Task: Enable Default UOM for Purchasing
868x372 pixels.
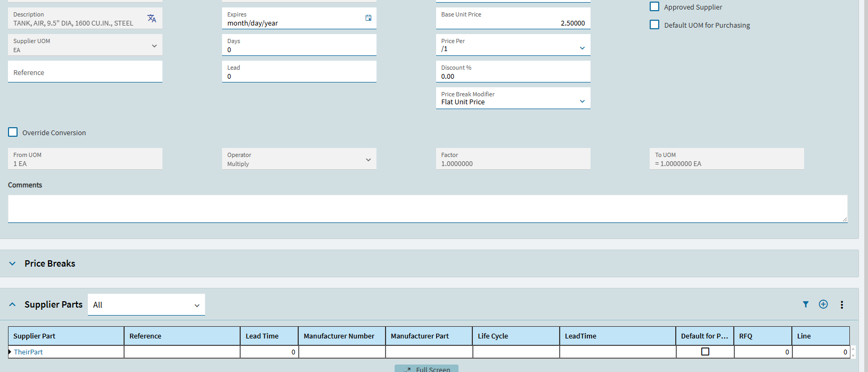Action: (x=654, y=25)
